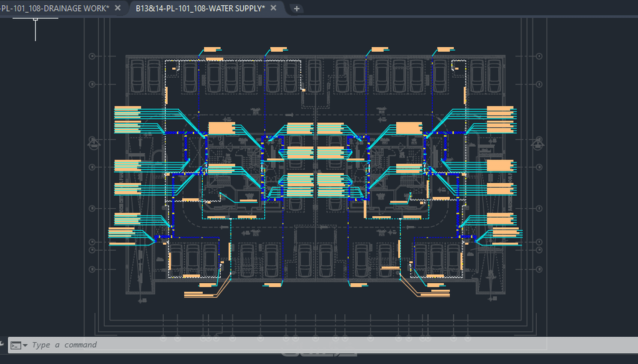This screenshot has height=364, width=638.
Task: Select the B13&14-PL-101_108-WATER SUPPLY tab
Action: pos(200,8)
